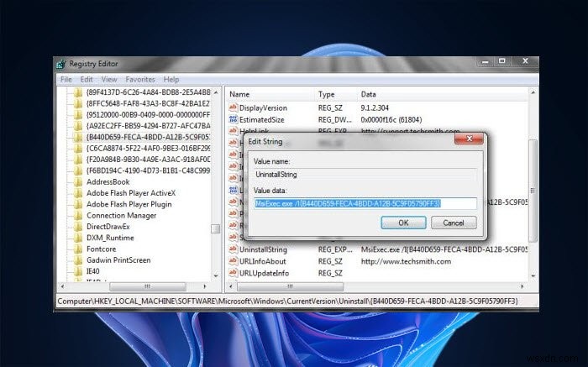Select the DirectDrawEx key folder icon

(78, 227)
